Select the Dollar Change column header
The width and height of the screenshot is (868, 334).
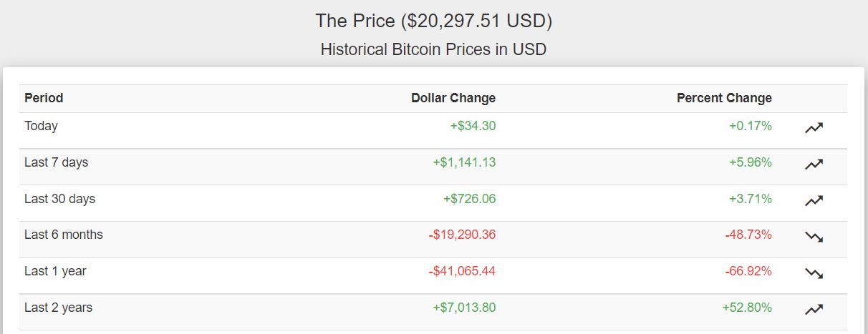pos(453,98)
